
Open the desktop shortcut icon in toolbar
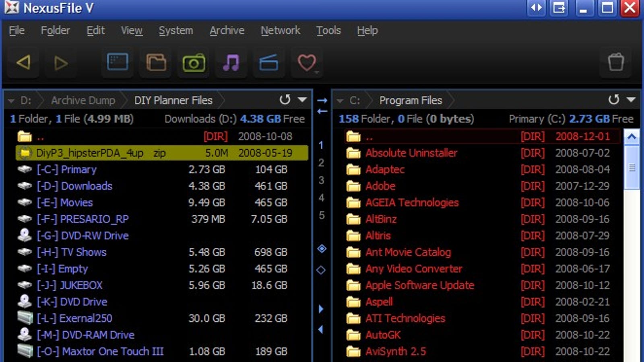tap(118, 62)
